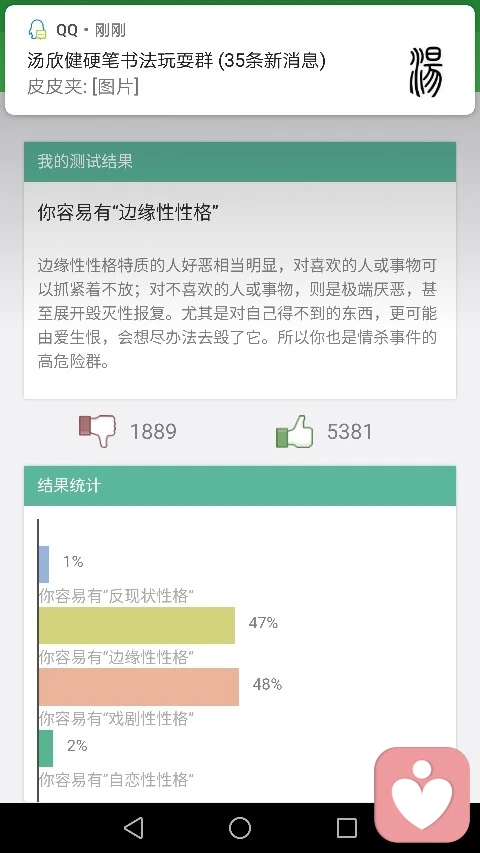Tap the green 2% result bar
Screen dimensions: 480x853
click(x=46, y=749)
